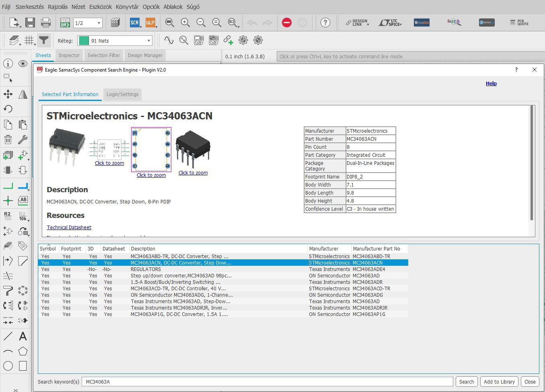Open the Réteg layer dropdown

click(x=115, y=41)
